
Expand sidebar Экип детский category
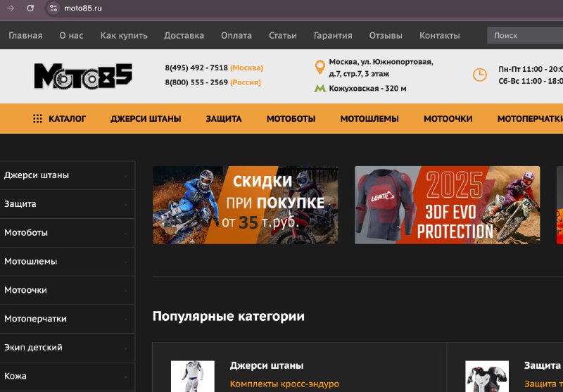pyautogui.click(x=67, y=348)
